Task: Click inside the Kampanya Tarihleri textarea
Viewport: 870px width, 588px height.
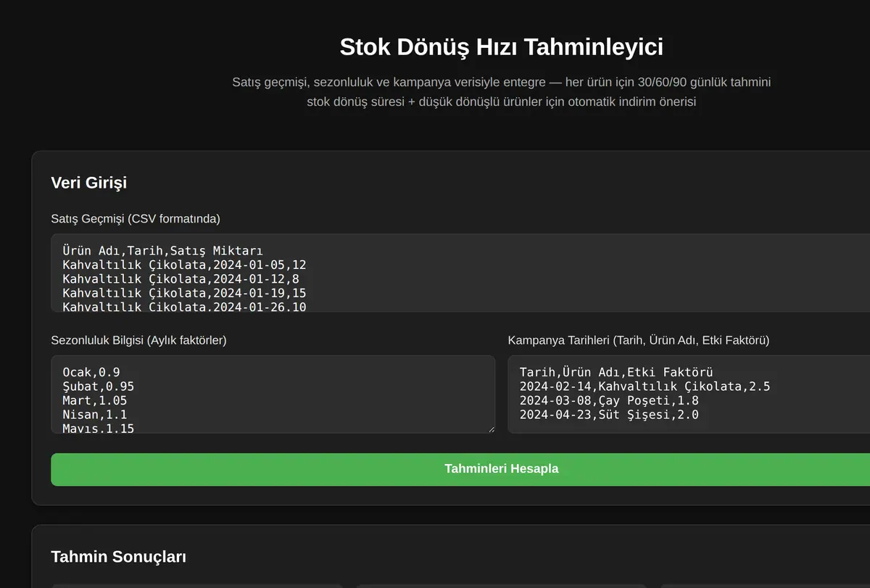Action: 689,394
